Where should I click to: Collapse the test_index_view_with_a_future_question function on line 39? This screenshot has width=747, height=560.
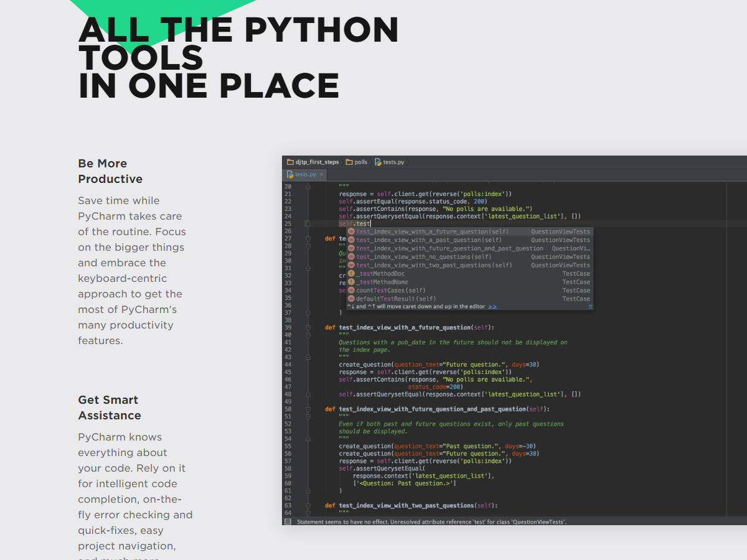pos(308,327)
